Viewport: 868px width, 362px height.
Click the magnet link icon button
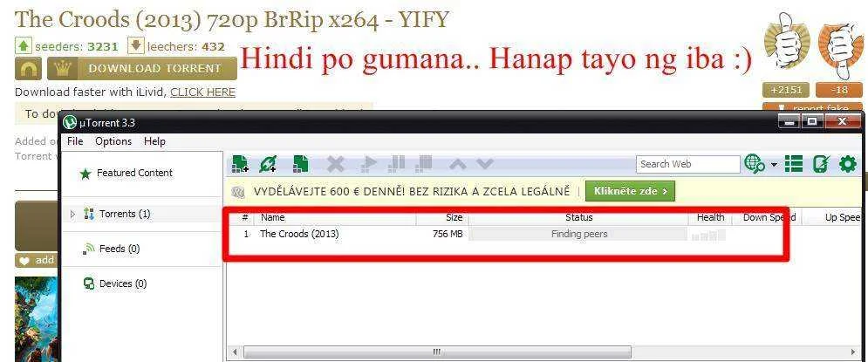[29, 69]
